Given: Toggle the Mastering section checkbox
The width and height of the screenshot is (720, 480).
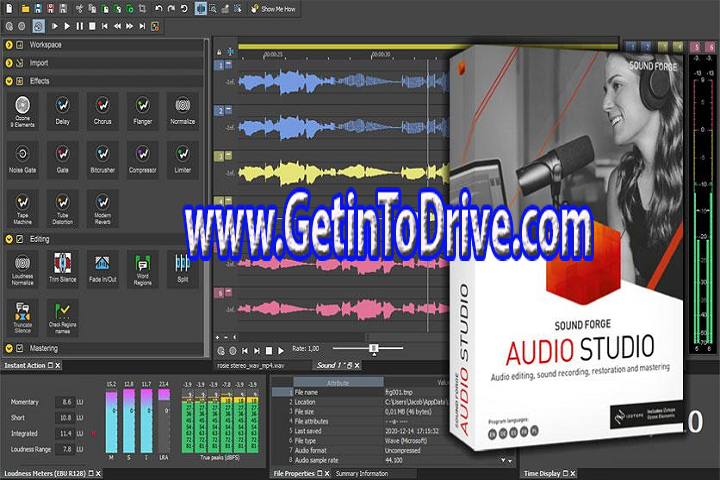Looking at the screenshot, I should 20,348.
